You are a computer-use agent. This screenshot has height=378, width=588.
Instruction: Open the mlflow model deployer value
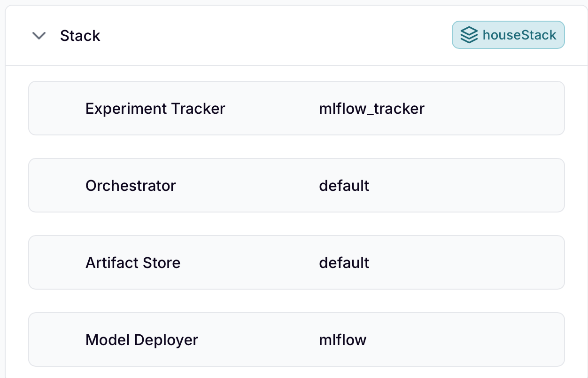(343, 340)
